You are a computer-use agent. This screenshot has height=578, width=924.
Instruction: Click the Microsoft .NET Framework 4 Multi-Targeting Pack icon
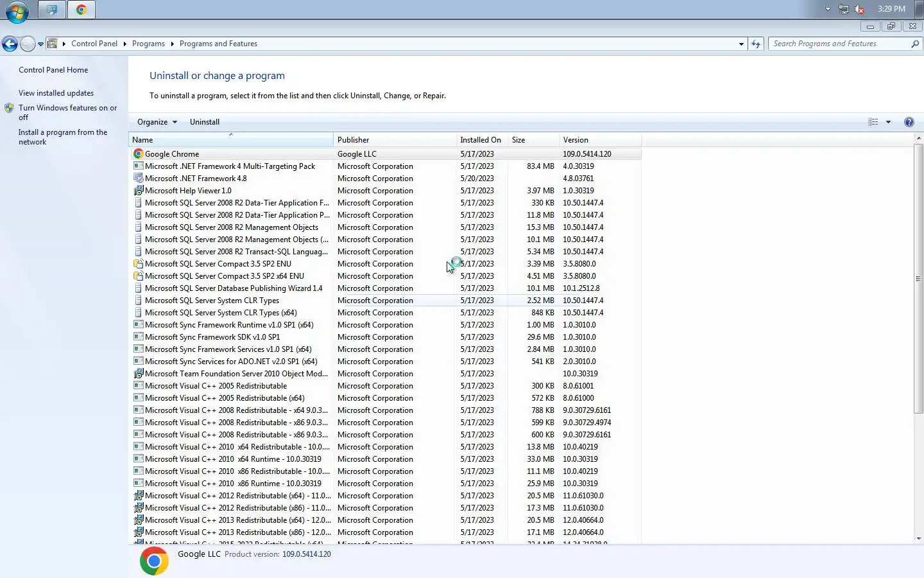coord(138,166)
